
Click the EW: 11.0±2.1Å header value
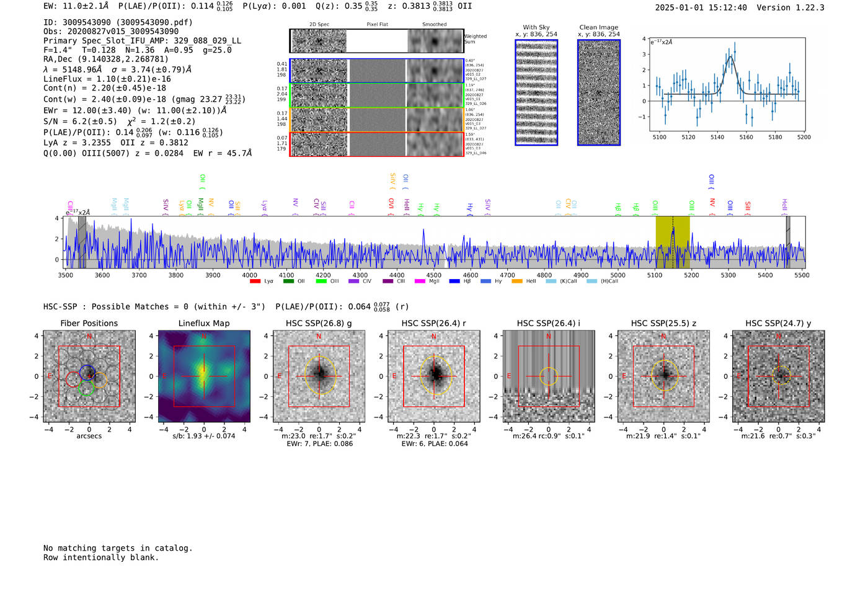(x=77, y=6)
